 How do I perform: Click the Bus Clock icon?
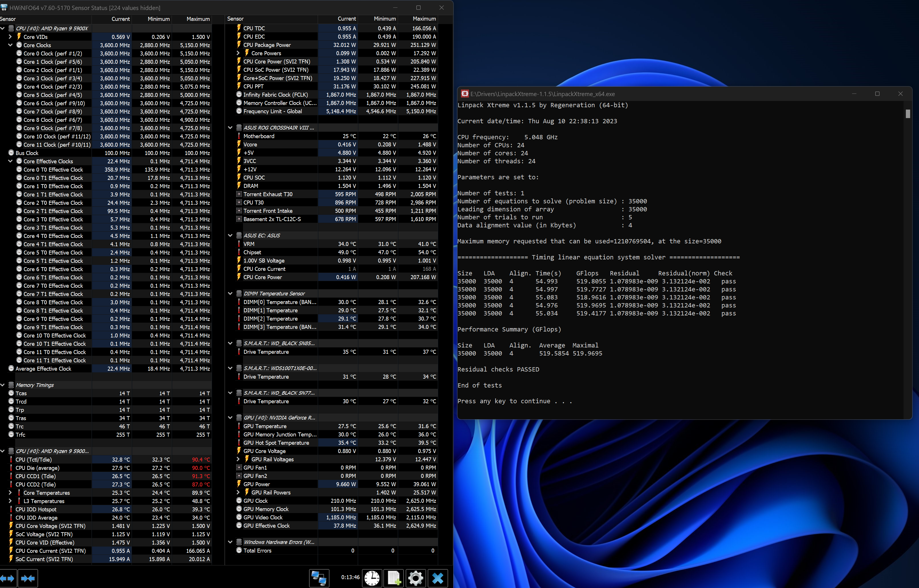click(11, 153)
